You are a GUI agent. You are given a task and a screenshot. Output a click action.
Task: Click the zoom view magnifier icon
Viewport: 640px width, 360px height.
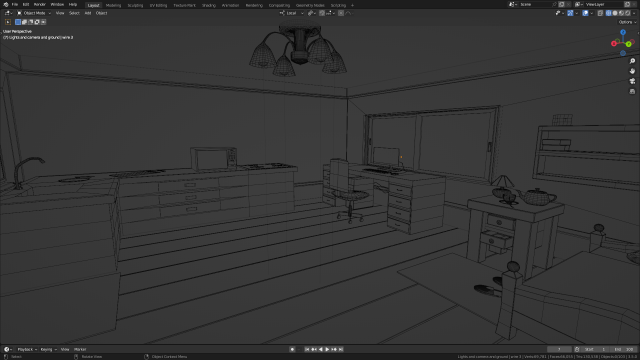click(632, 61)
